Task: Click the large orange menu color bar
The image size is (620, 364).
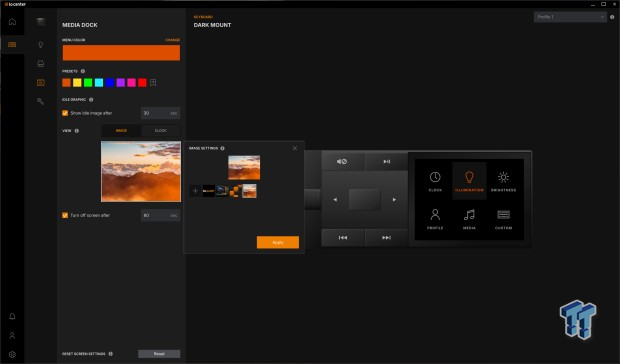Action: pos(121,53)
